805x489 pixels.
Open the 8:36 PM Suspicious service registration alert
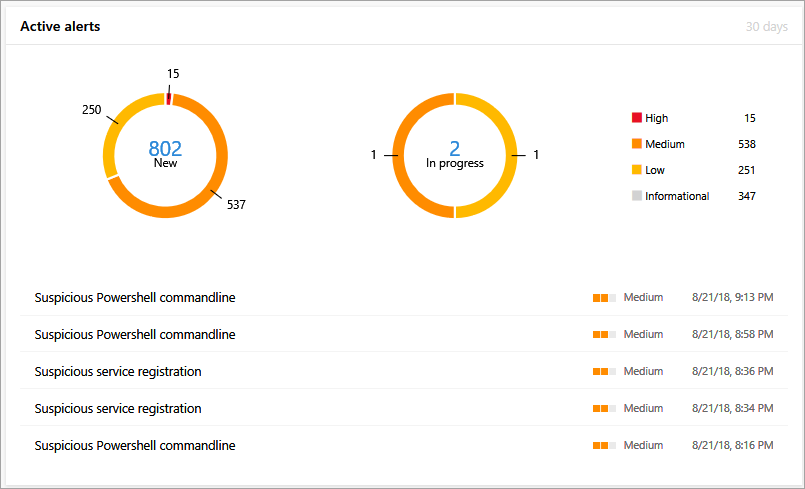[x=118, y=371]
